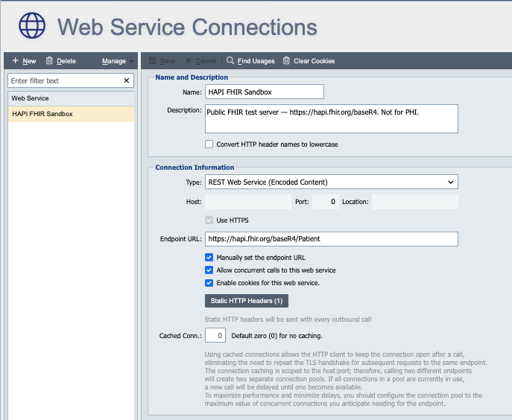The height and width of the screenshot is (420, 512).
Task: Click the disk icon beside Save
Action: pos(152,60)
